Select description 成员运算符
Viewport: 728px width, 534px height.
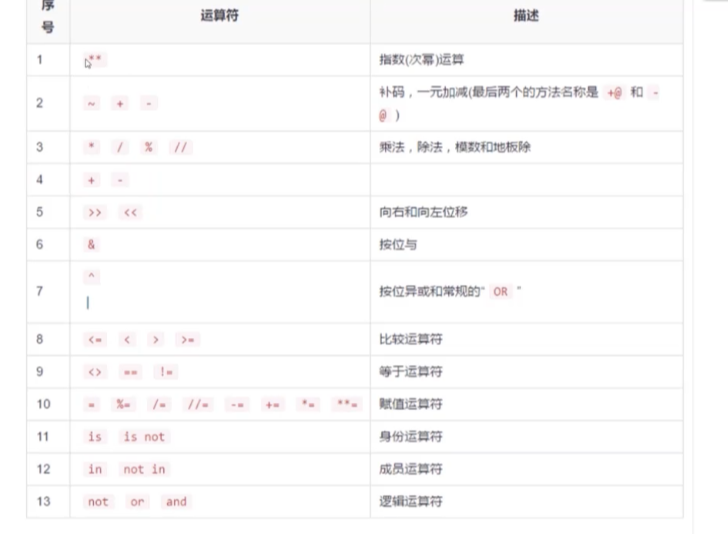(411, 469)
